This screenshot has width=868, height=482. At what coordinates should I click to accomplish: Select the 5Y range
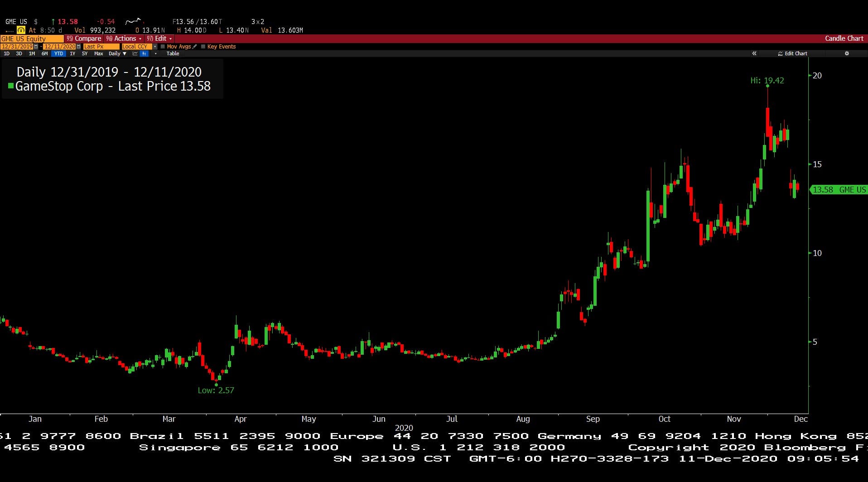[x=85, y=53]
